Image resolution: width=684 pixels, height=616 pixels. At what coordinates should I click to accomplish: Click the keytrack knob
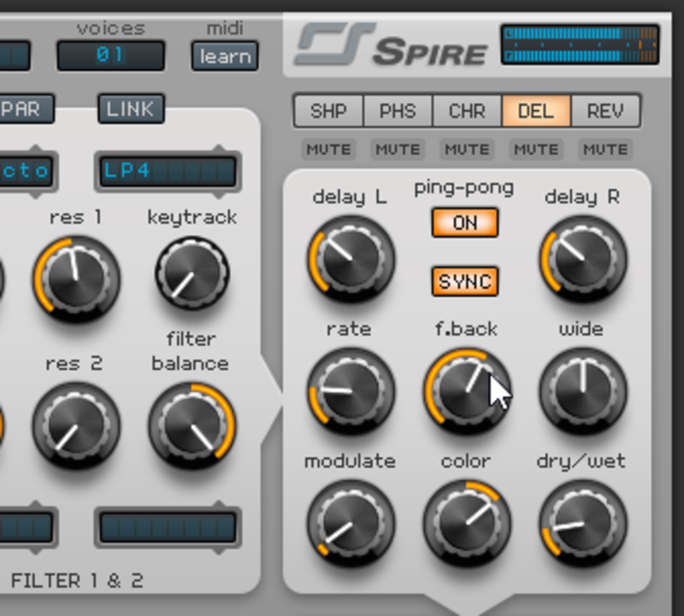click(x=192, y=273)
